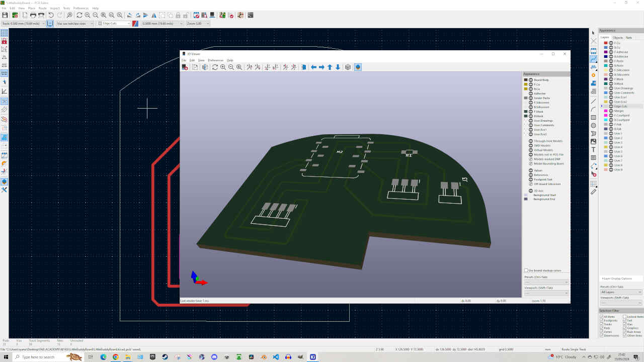Click F.Mask color swatch in 3D Viewer
The width and height of the screenshot is (644, 362).
click(526, 112)
